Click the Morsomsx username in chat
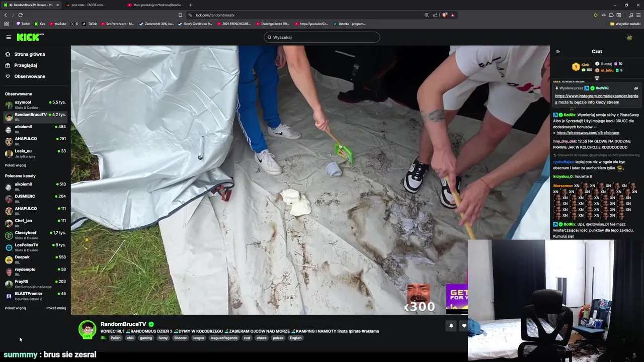This screenshot has height=362, width=644. pos(563,186)
